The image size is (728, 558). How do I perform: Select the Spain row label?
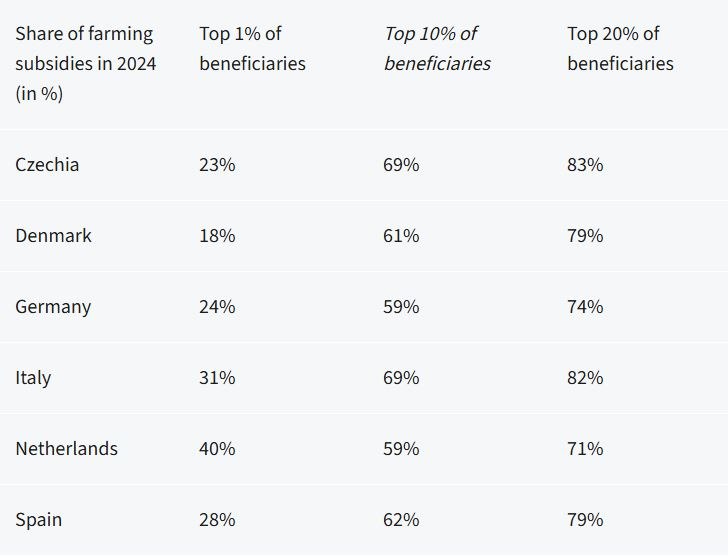(x=38, y=520)
